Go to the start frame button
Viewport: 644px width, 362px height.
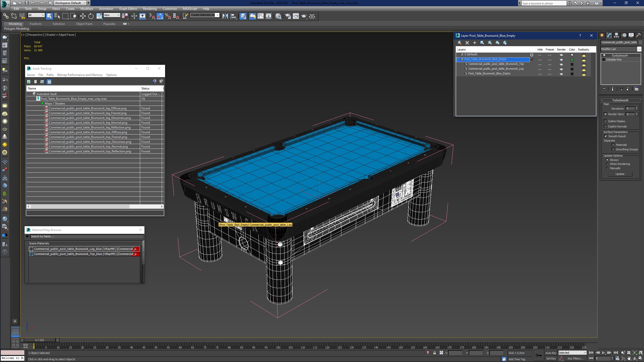point(591,353)
